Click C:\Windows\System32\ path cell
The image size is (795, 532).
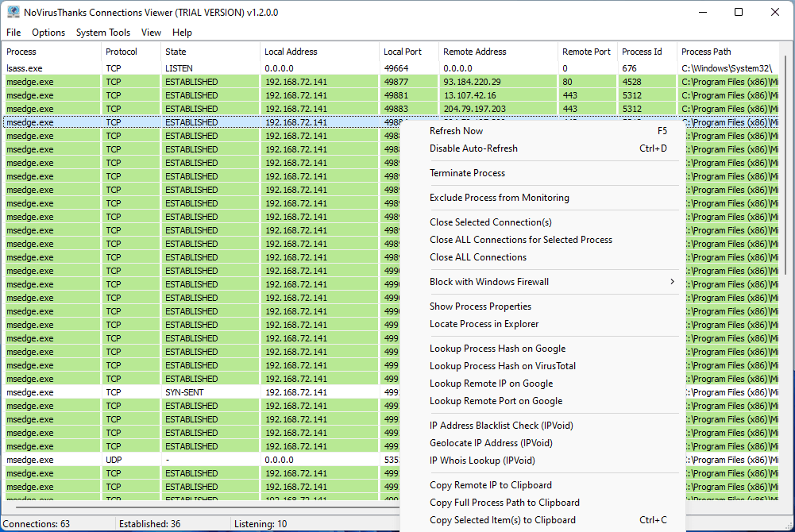[x=728, y=68]
